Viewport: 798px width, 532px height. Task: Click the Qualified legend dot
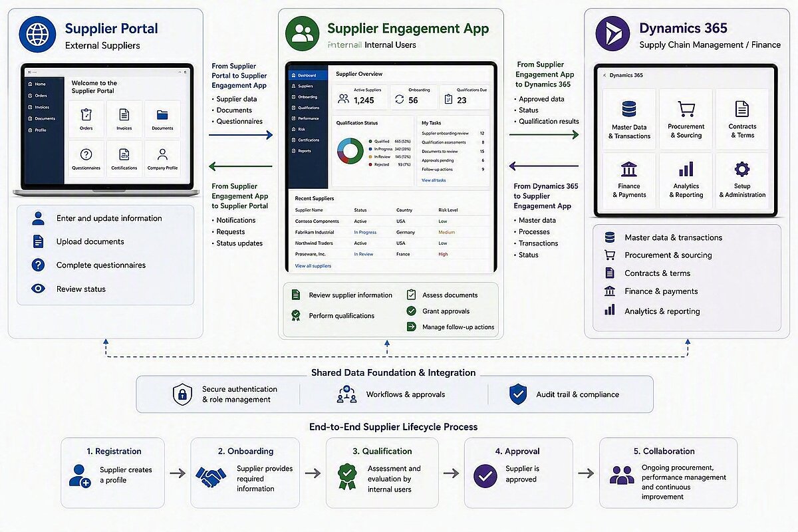(x=369, y=142)
